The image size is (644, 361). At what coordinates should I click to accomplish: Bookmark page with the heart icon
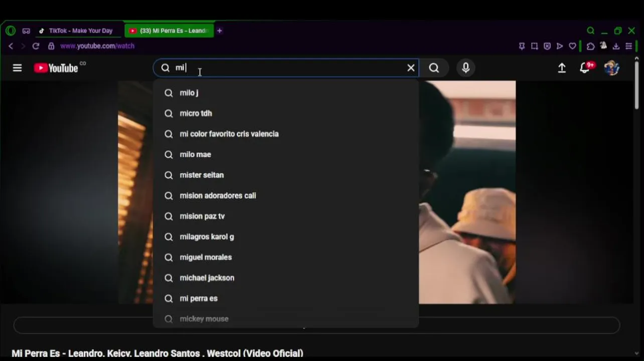click(572, 46)
